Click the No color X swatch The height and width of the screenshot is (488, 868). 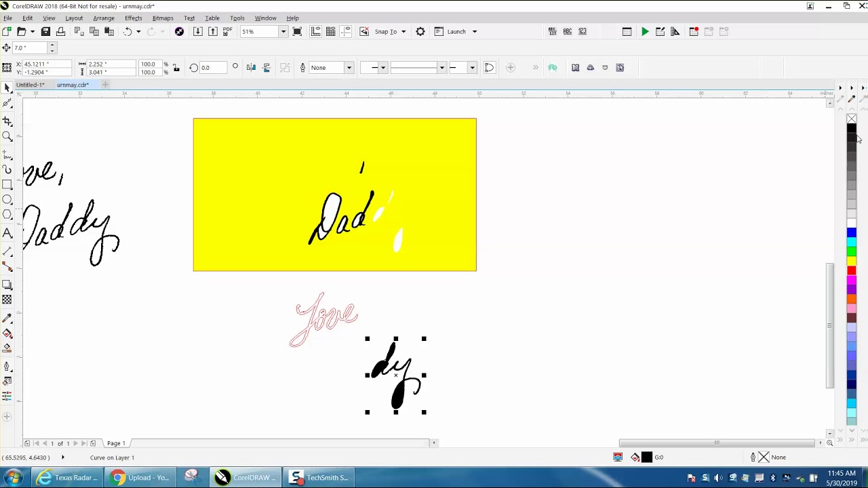852,119
